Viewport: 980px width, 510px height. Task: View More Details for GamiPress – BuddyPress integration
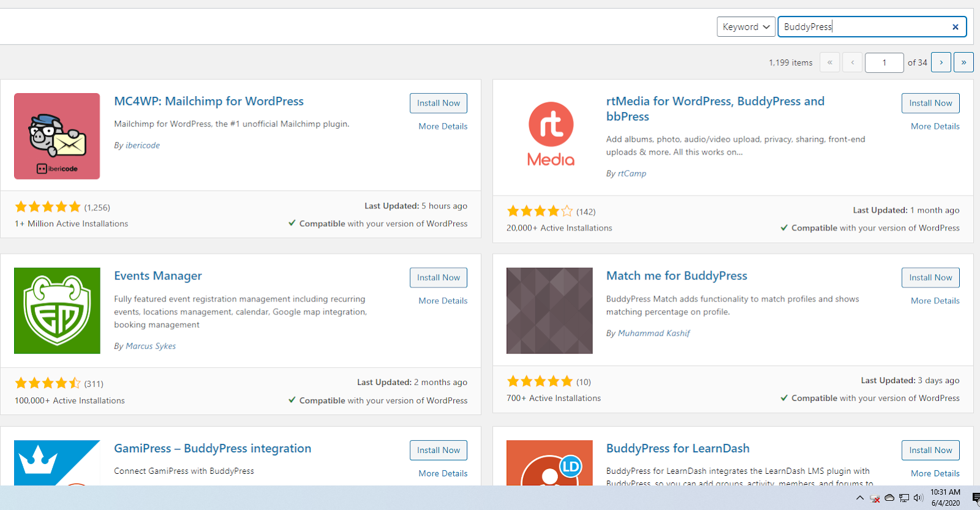[x=443, y=473]
